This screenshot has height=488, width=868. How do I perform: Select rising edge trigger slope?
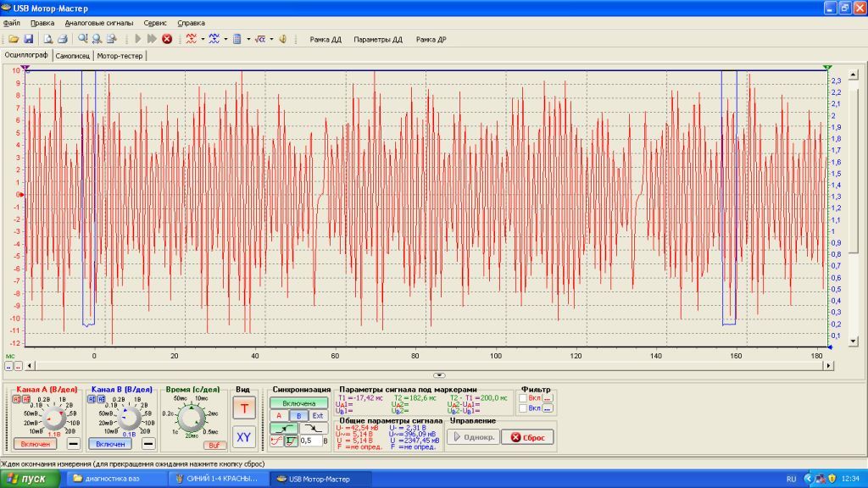pyautogui.click(x=283, y=428)
